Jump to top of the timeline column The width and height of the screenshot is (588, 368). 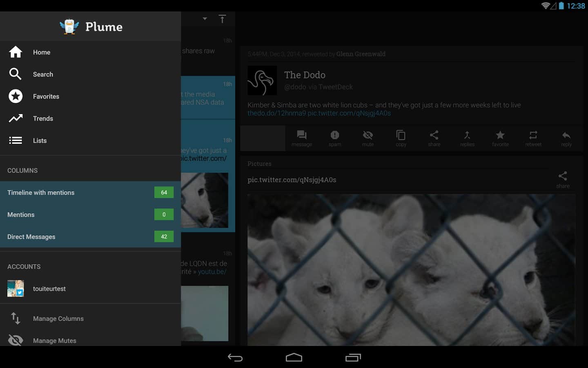tap(222, 19)
